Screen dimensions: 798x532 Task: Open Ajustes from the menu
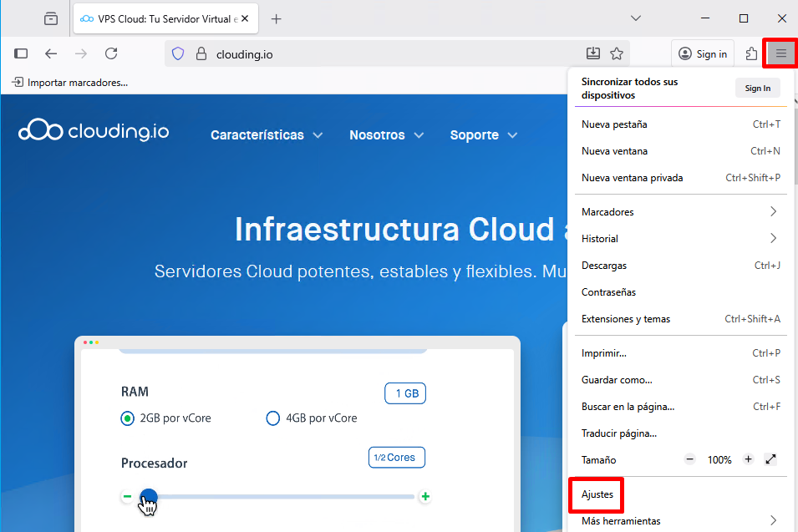tap(597, 494)
